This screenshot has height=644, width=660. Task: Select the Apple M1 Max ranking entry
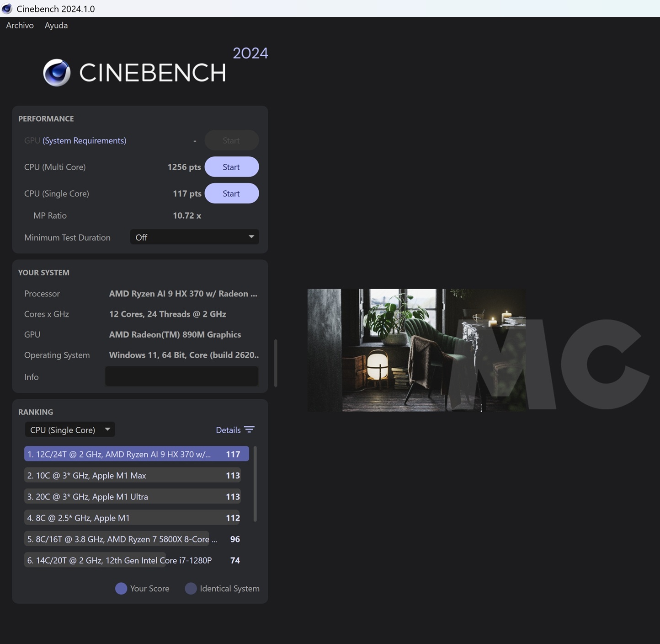[x=132, y=475]
